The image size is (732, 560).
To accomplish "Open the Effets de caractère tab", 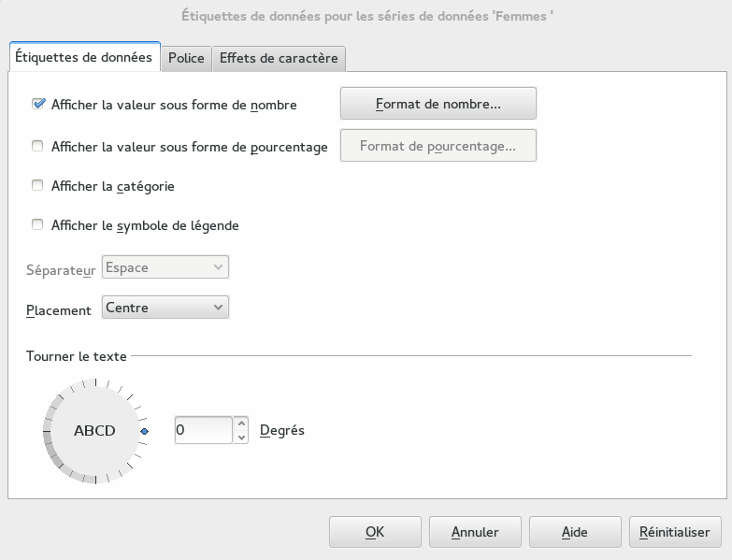I will 279,58.
